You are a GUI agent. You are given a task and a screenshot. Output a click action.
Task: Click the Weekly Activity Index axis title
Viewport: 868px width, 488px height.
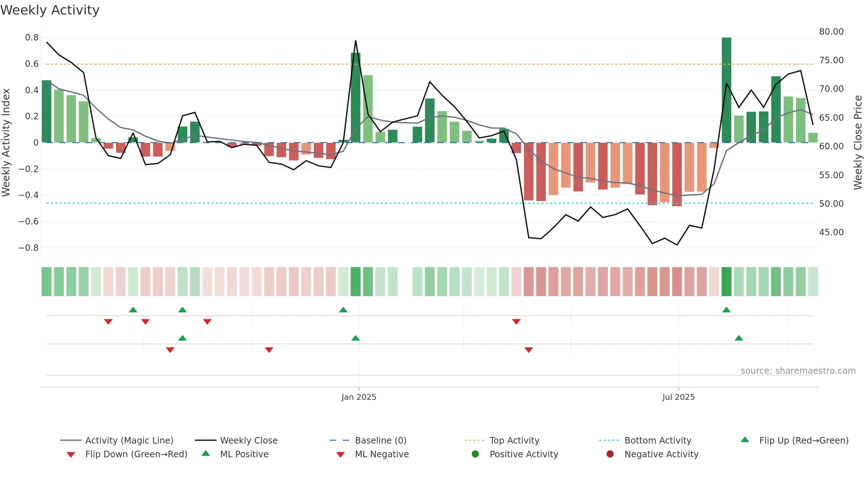click(x=6, y=142)
